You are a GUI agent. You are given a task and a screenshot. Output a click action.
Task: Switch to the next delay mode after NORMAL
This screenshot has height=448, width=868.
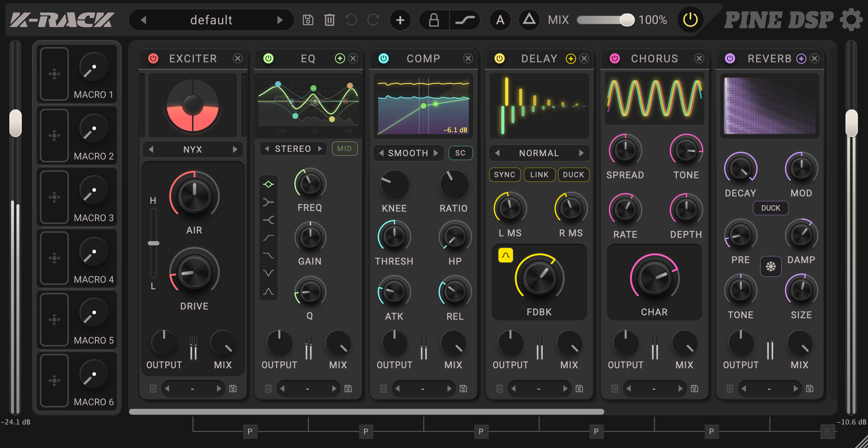click(581, 153)
